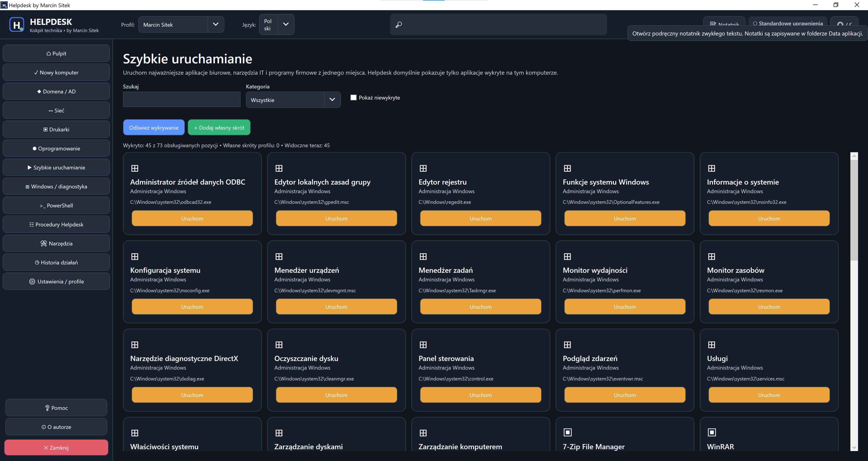
Task: Click the scrollbar down arrow of the app list
Action: pos(854,447)
